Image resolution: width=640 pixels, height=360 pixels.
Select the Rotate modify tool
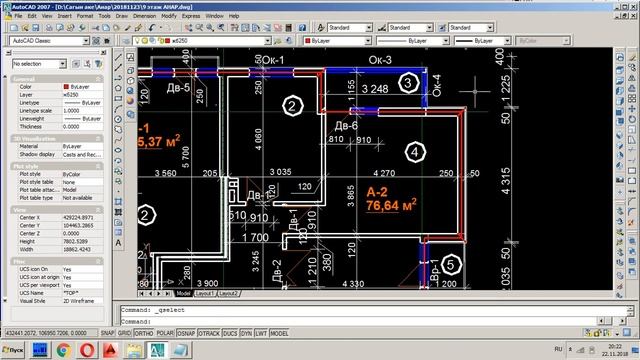pyautogui.click(x=632, y=119)
